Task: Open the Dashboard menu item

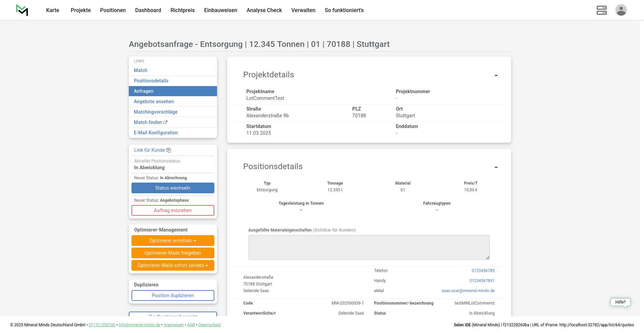Action: tap(148, 10)
